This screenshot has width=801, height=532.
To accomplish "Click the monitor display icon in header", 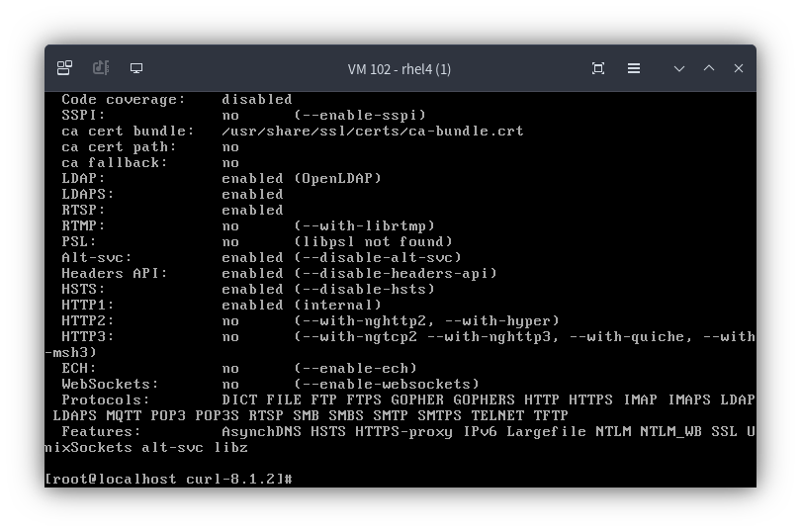I will point(136,68).
